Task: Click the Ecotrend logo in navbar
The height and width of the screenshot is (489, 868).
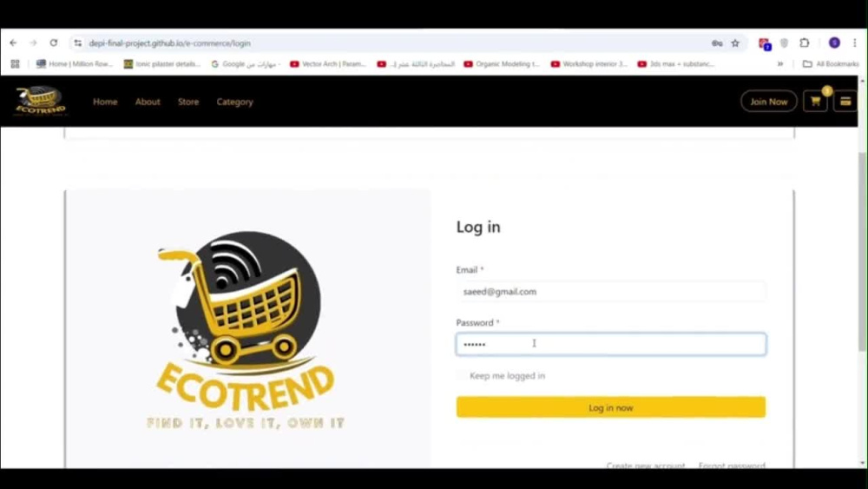Action: click(x=41, y=101)
